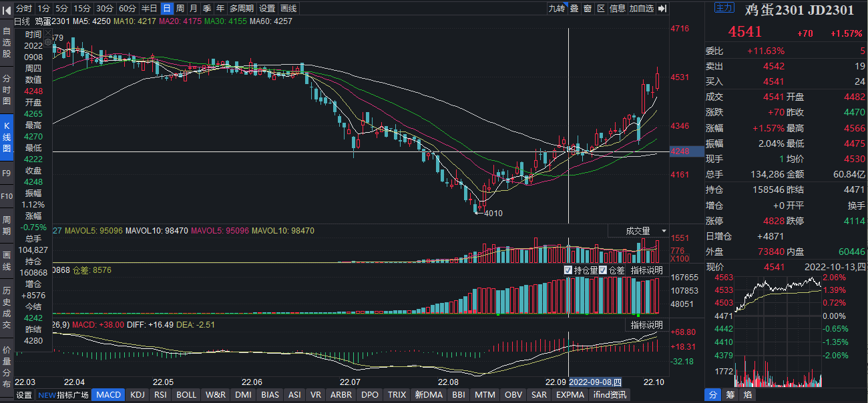
Task: Click the 叠 overlay toolbar icon
Action: (574, 9)
